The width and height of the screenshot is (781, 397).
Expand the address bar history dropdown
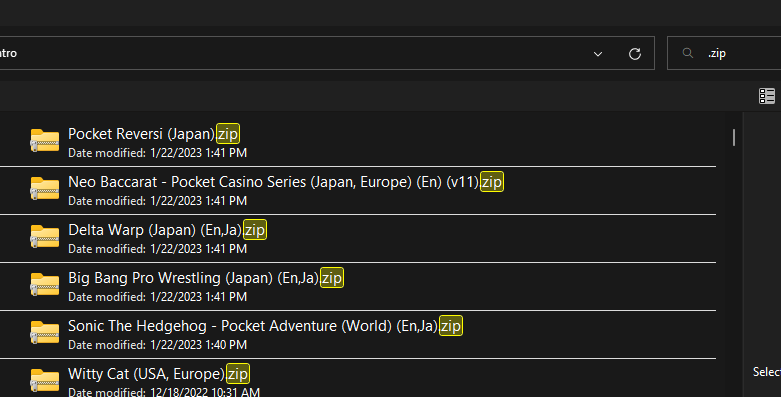598,54
